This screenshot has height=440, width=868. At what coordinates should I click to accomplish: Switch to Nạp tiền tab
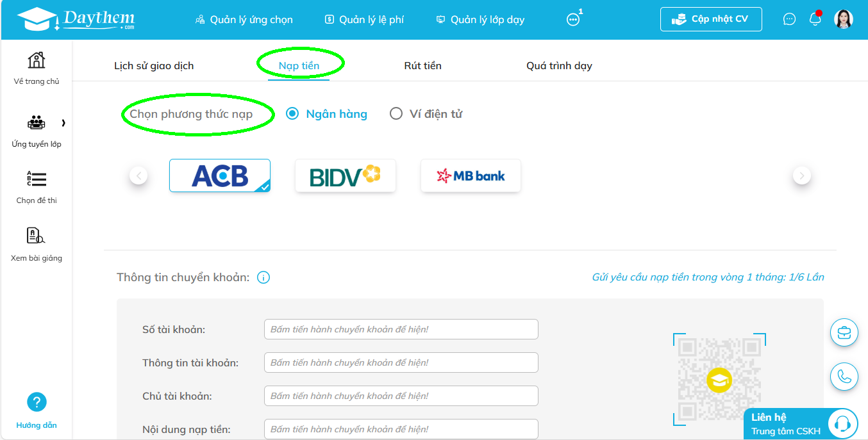click(299, 65)
